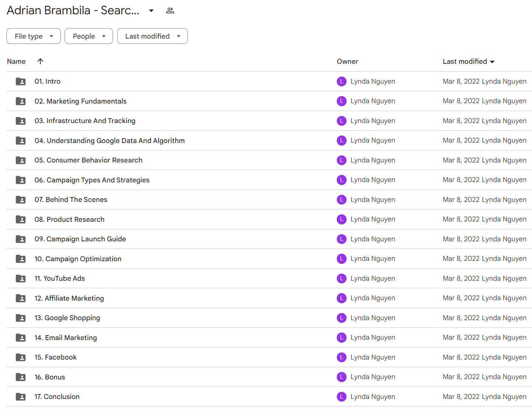Click the Owner column header
Screen dimensions: 532x414
click(347, 62)
